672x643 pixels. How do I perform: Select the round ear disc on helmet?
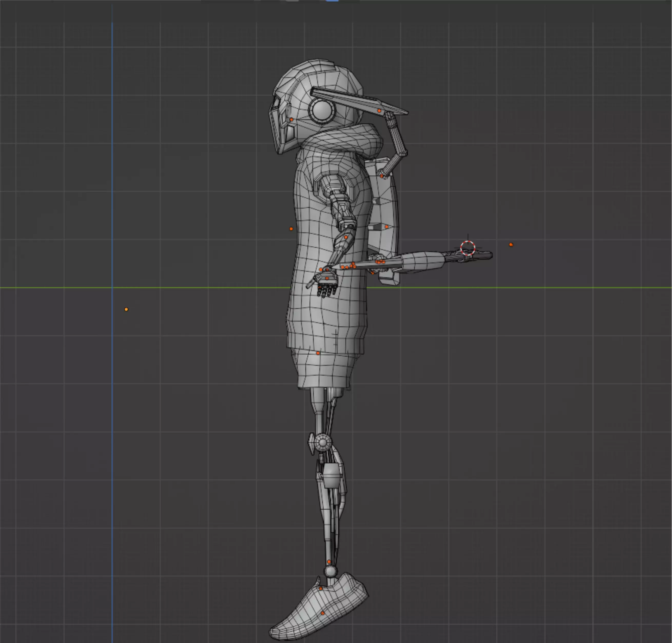tap(322, 110)
